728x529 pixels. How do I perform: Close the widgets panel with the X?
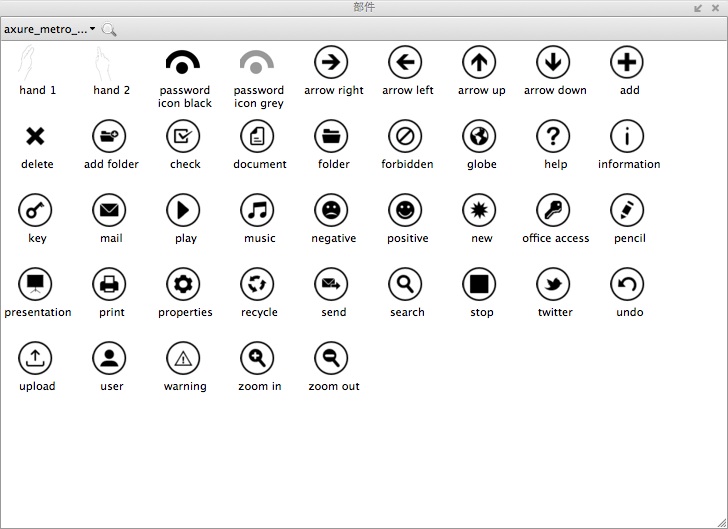715,8
